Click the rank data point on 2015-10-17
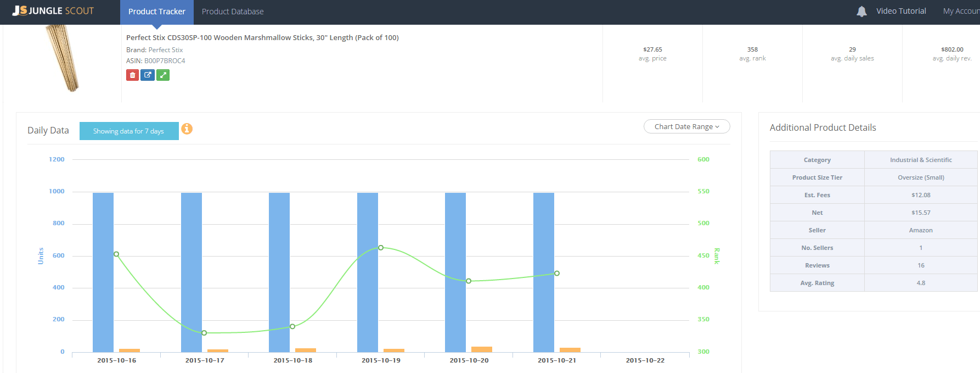 (204, 333)
